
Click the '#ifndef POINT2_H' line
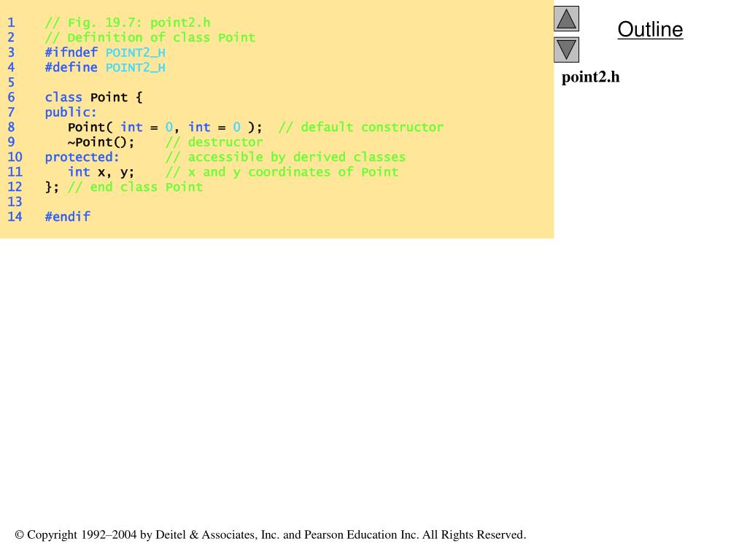[105, 52]
